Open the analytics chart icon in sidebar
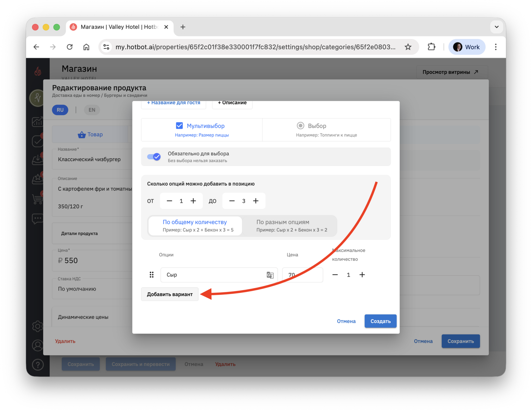 [x=38, y=121]
